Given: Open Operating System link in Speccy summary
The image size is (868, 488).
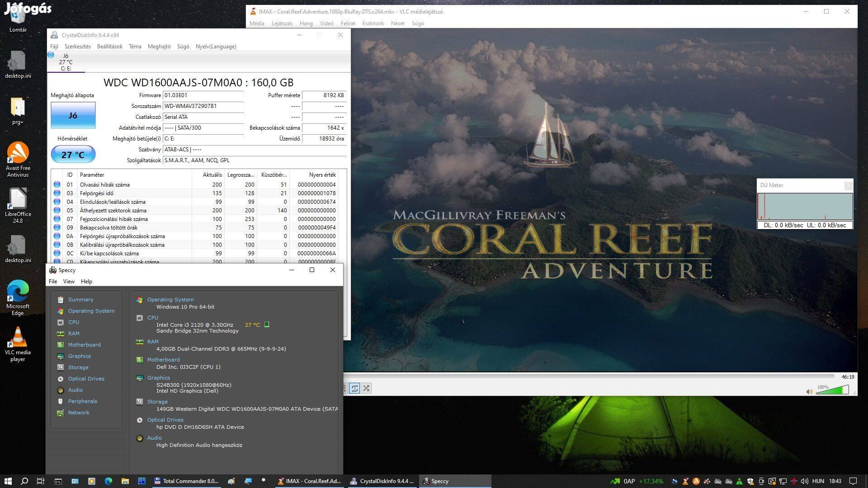Looking at the screenshot, I should pyautogui.click(x=170, y=300).
